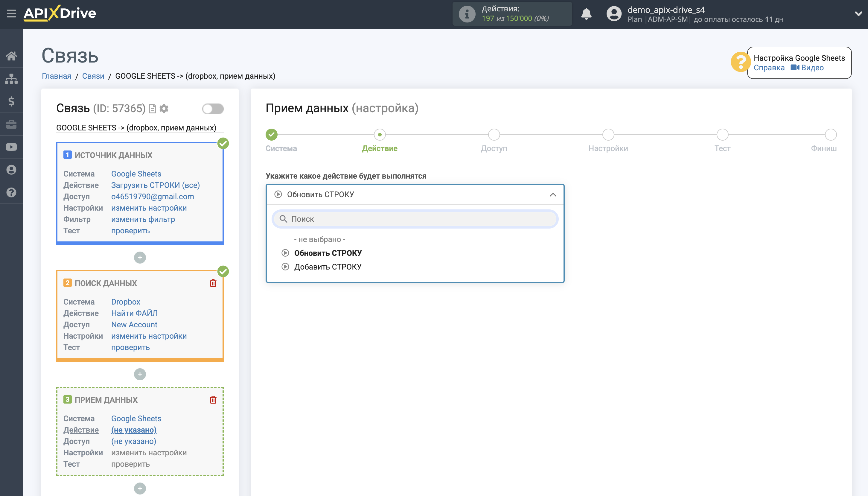Viewport: 868px width, 496px height.
Task: Open connection settings gear next to ID 57365
Action: point(164,108)
